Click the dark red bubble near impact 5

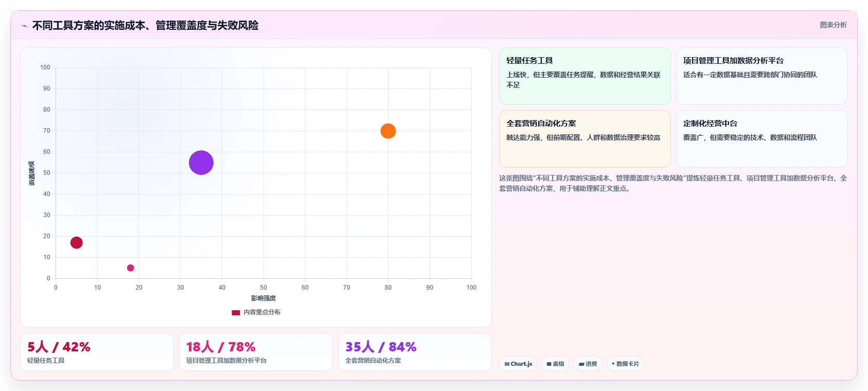(77, 242)
